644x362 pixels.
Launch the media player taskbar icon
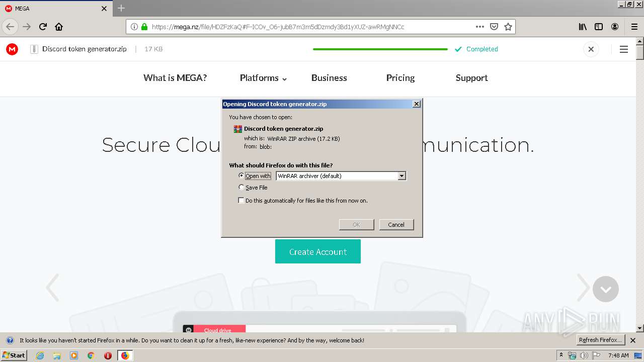pos(74,355)
